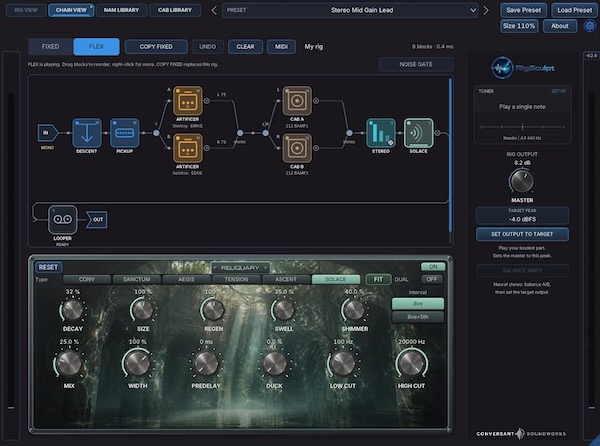
Task: Toggle the FIT button
Action: click(378, 279)
